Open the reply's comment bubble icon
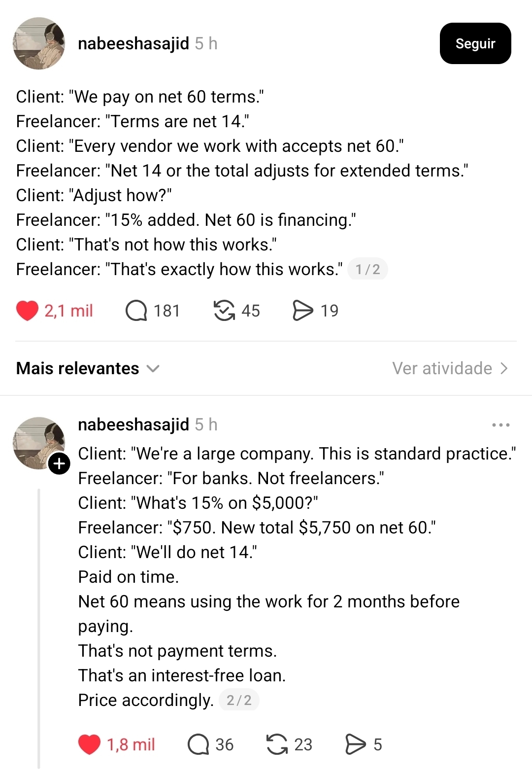The image size is (532, 775). (x=199, y=744)
